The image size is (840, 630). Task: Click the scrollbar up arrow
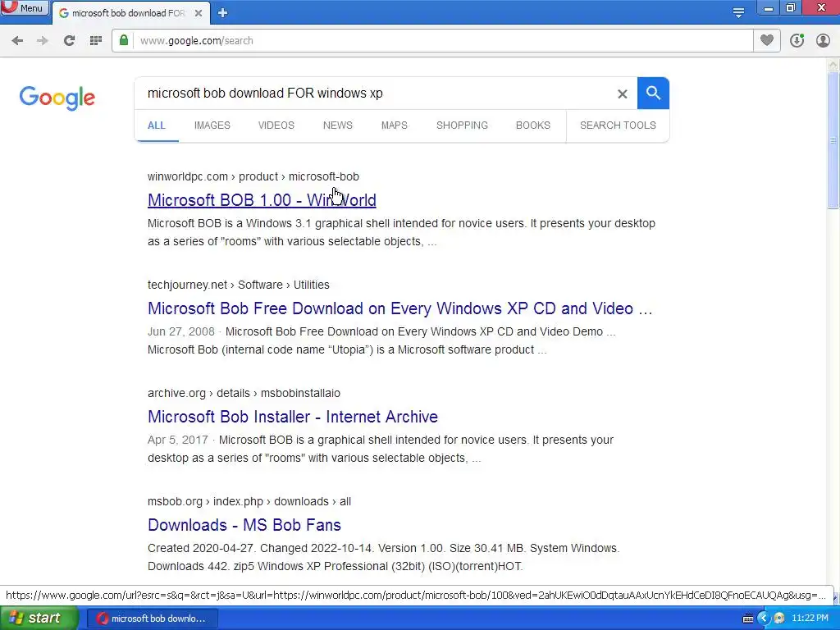[833, 65]
